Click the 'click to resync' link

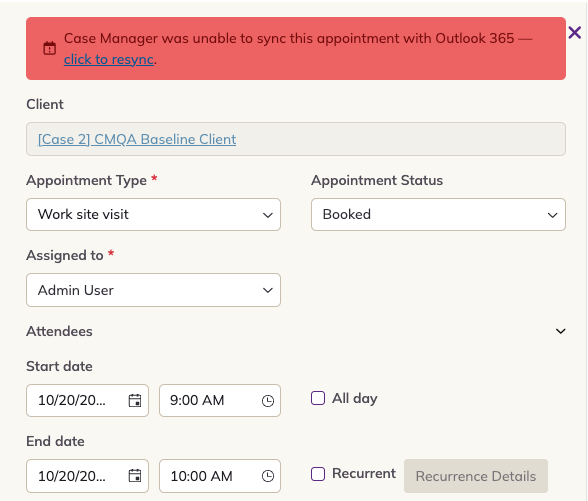pos(109,59)
